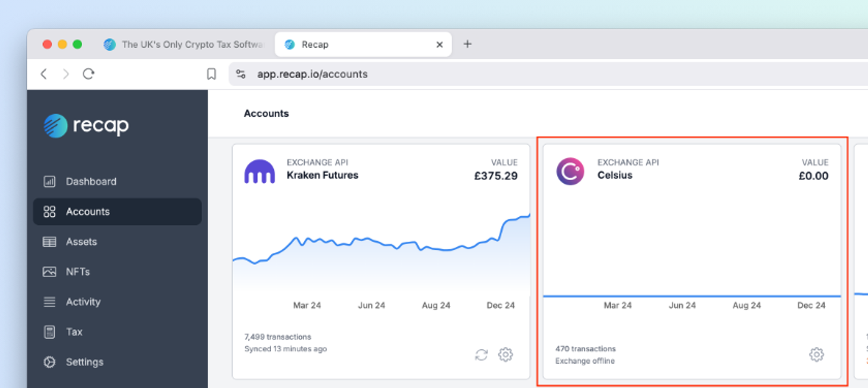
Task: Click the bookmark icon in browser toolbar
Action: coord(211,74)
